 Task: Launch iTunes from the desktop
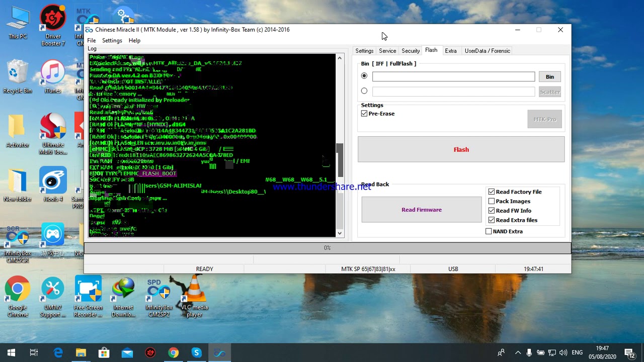(53, 77)
